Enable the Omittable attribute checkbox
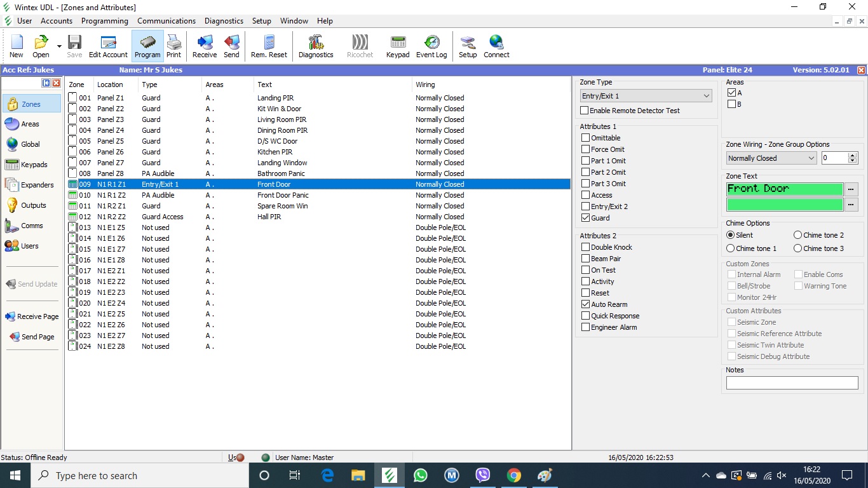 585,138
